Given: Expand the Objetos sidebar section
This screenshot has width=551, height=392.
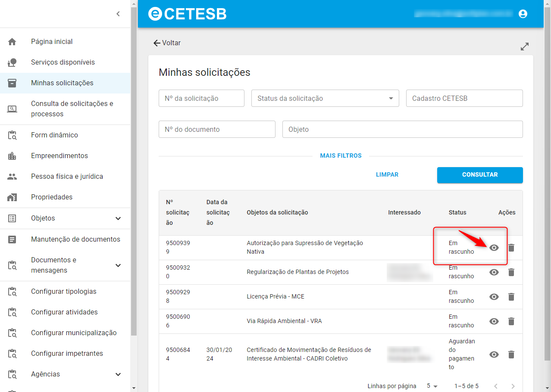Looking at the screenshot, I should [x=65, y=218].
